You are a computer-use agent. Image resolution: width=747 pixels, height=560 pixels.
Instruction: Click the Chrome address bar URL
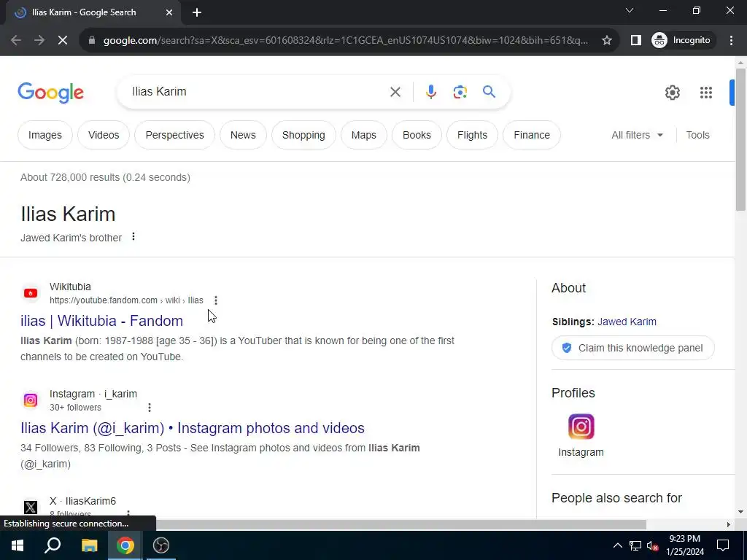coord(345,41)
